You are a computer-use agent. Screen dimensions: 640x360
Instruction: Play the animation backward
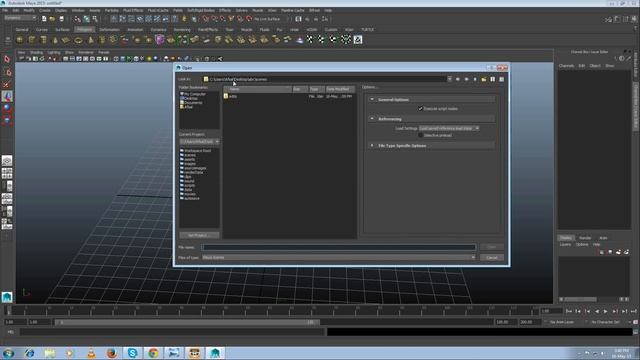pyautogui.click(x=597, y=311)
